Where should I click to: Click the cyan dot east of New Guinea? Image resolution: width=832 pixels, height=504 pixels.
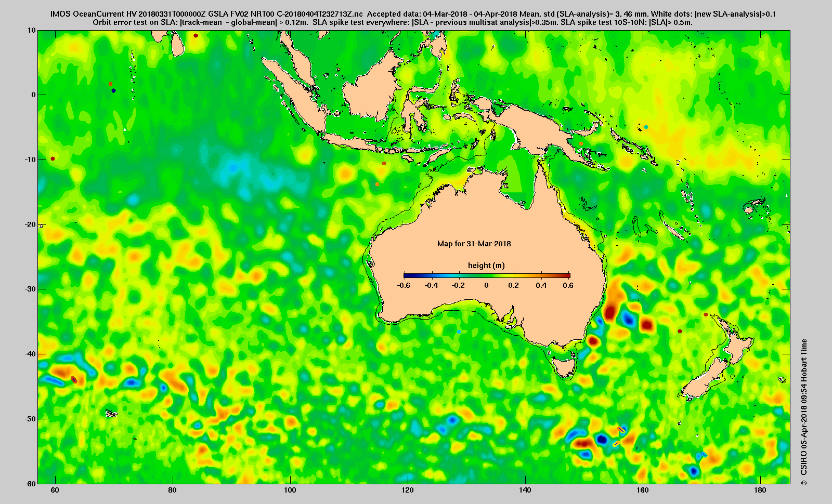click(646, 127)
